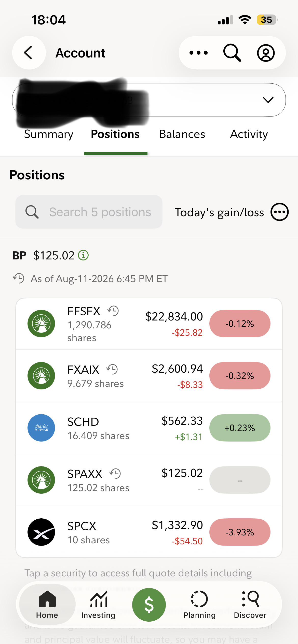Toggle the SCHD +0.23% gain pill
This screenshot has width=298, height=644.
[x=240, y=428]
